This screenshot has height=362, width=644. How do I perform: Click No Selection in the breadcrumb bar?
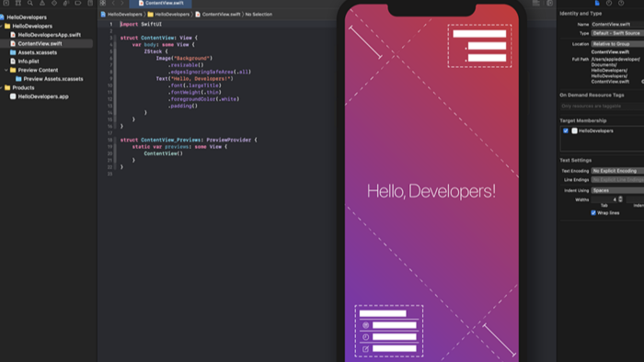click(x=259, y=15)
